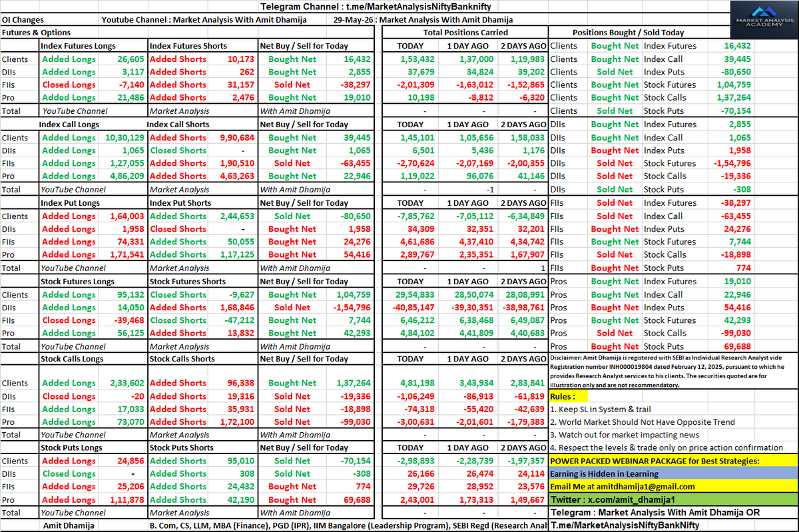Click the Stock Puts Longs value 24,856

pyautogui.click(x=129, y=461)
